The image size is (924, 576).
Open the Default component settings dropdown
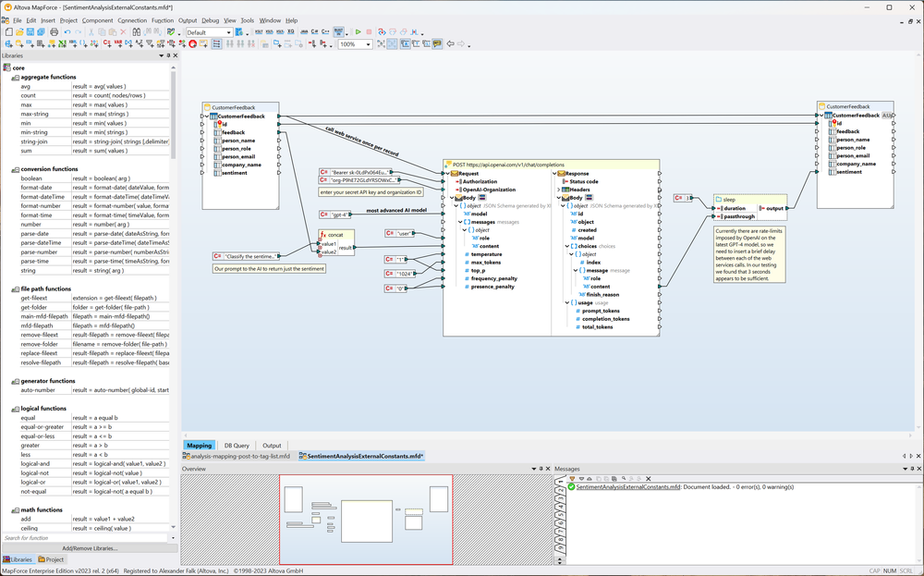pos(230,31)
